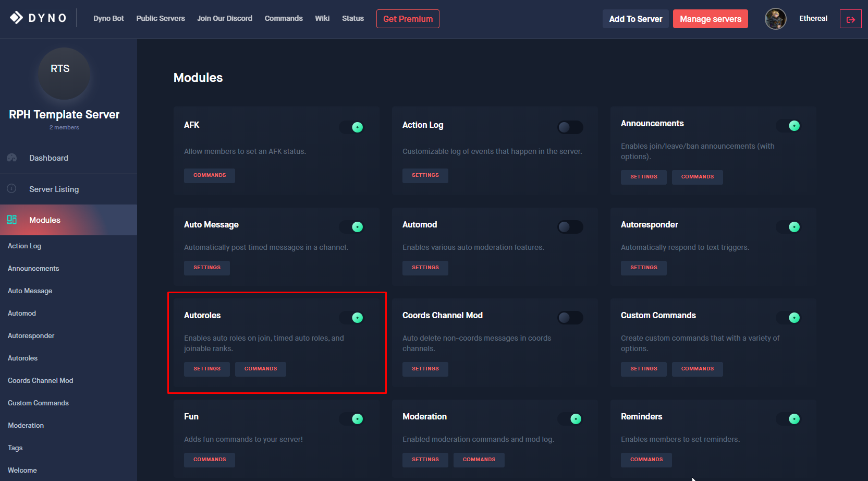Turn on Coords Channel Mod toggle
The height and width of the screenshot is (481, 868).
point(570,317)
